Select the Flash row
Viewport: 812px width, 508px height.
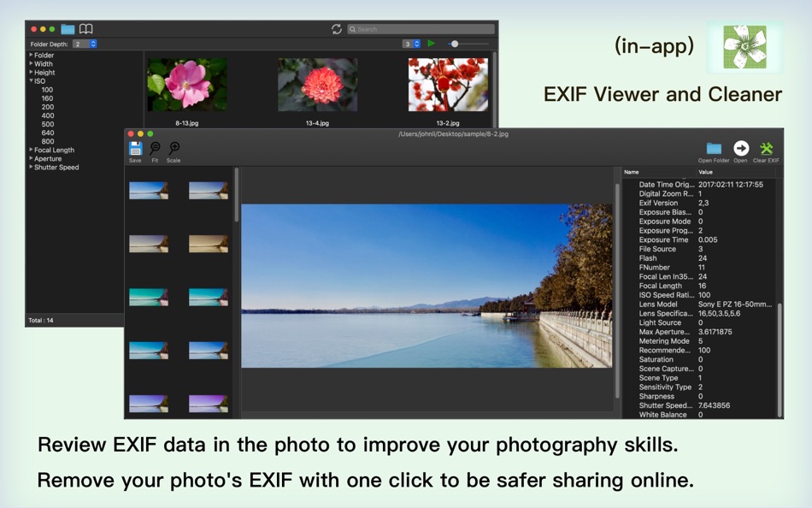tap(702, 258)
